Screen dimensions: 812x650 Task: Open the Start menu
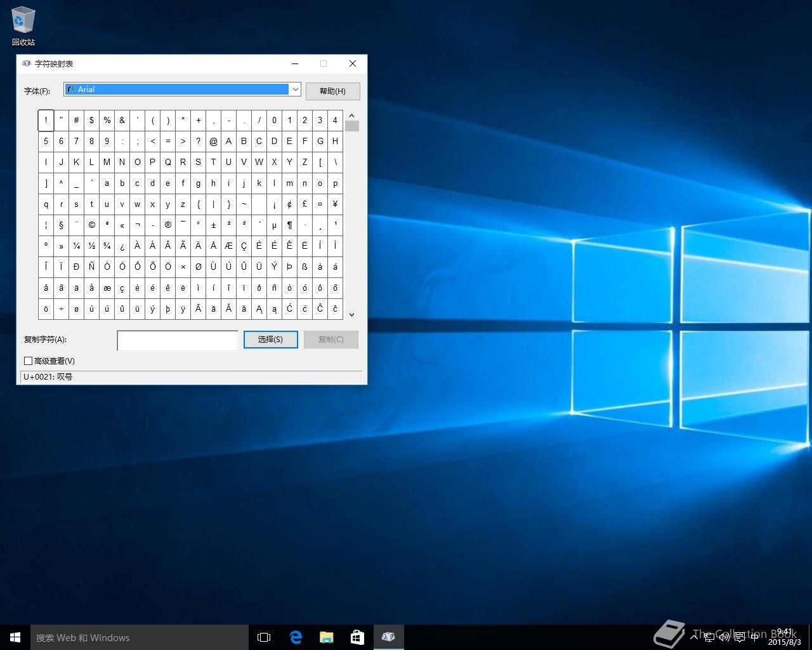click(15, 637)
